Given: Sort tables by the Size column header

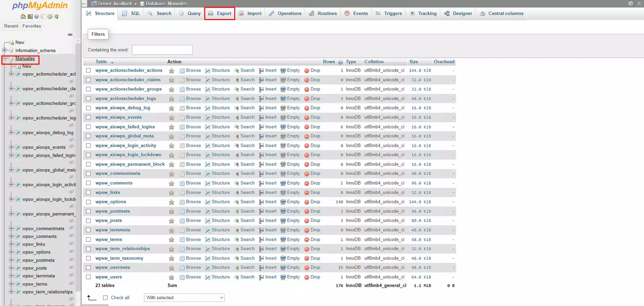Looking at the screenshot, I should 413,62.
